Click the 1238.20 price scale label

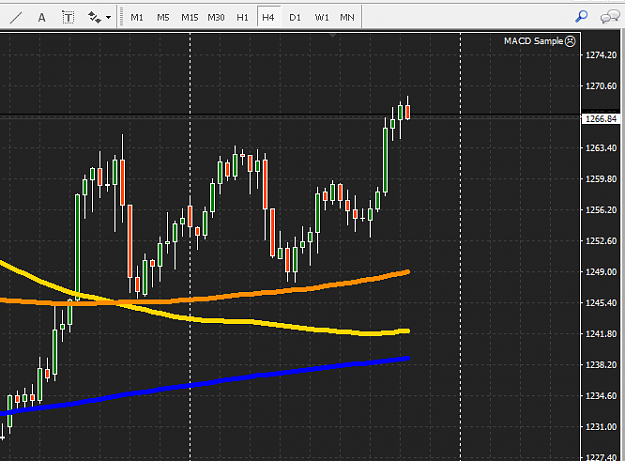(x=601, y=365)
